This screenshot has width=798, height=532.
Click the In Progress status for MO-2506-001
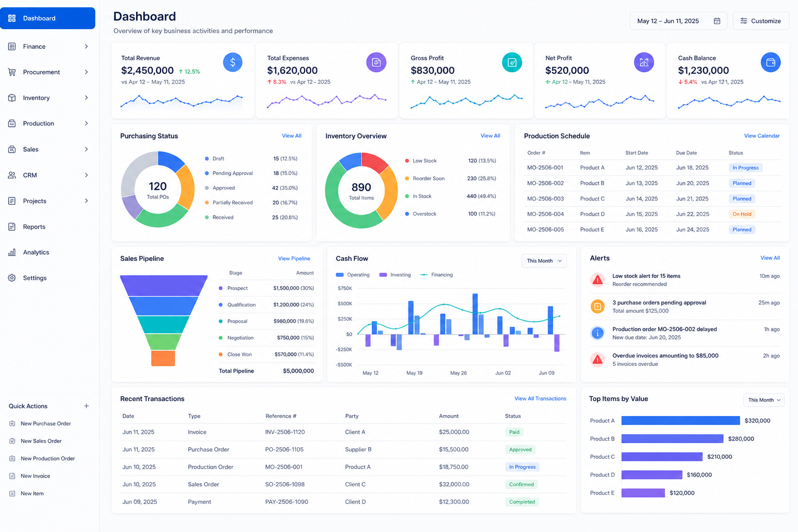(x=746, y=168)
